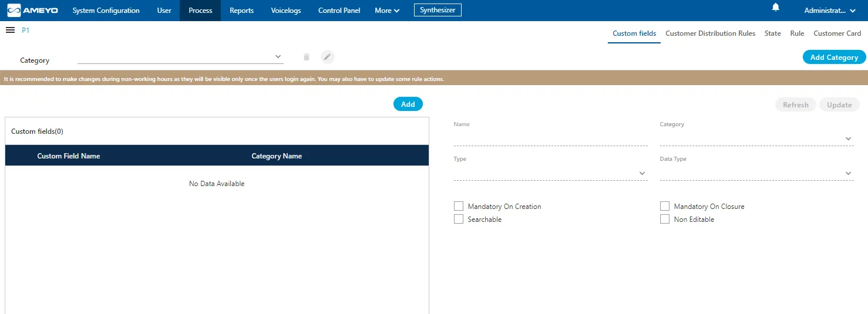Viewport: 868px width, 314px height.
Task: Click the Category Name column header
Action: [277, 156]
